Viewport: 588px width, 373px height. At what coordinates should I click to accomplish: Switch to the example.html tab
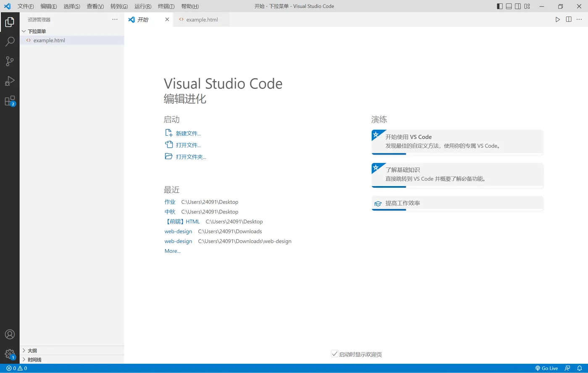point(202,20)
